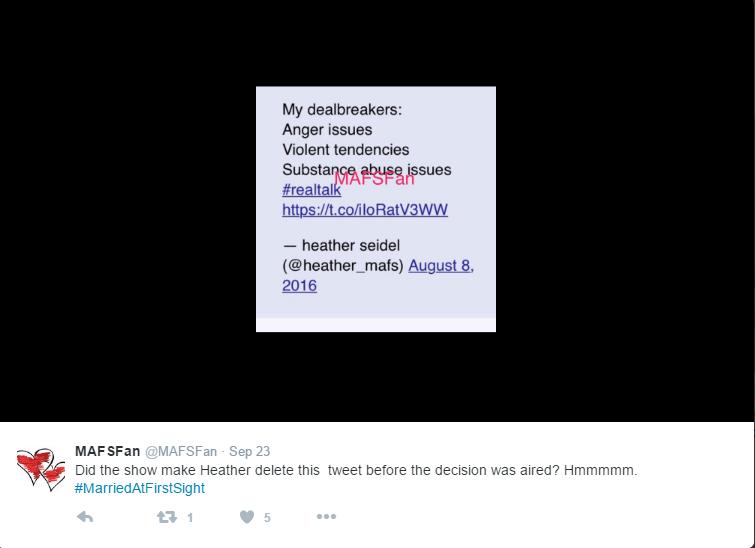
Task: Open the three-dot more options menu
Action: pyautogui.click(x=326, y=517)
